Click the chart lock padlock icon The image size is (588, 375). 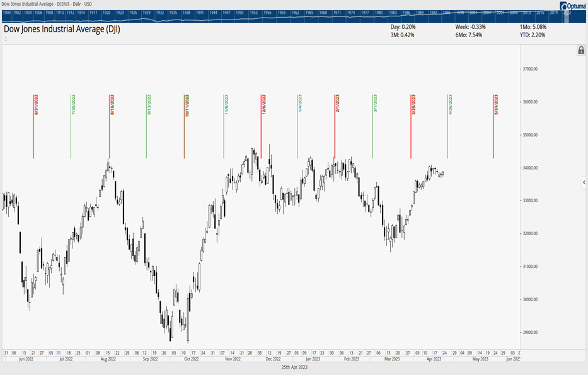[x=581, y=50]
